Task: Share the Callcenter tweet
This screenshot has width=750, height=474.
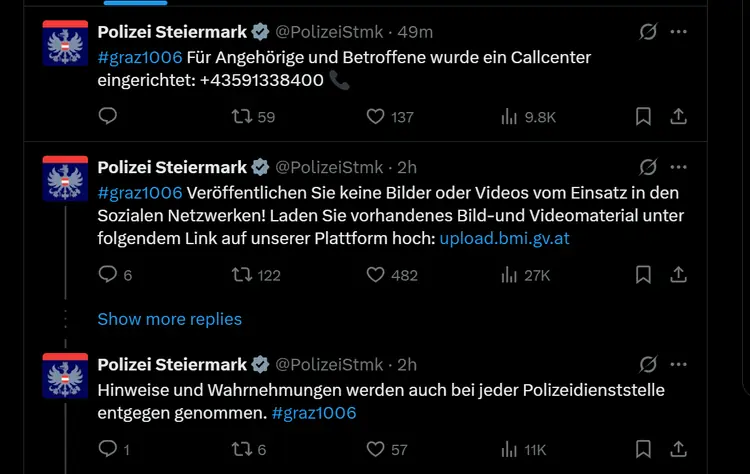Action: click(x=678, y=116)
